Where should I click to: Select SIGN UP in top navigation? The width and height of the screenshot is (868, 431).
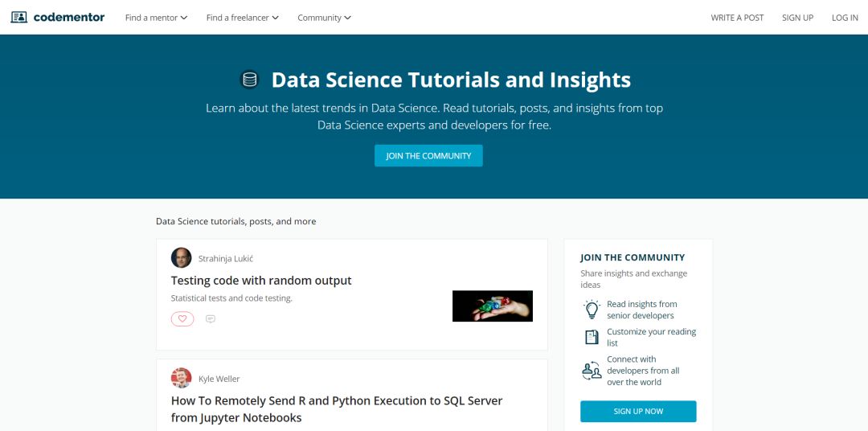[x=797, y=18]
